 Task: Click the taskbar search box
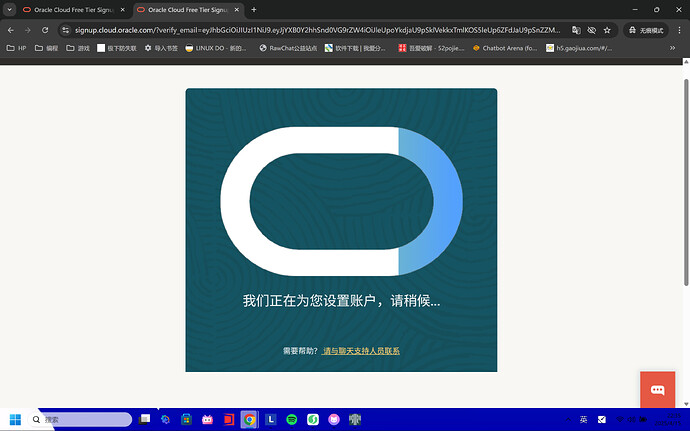(x=81, y=420)
